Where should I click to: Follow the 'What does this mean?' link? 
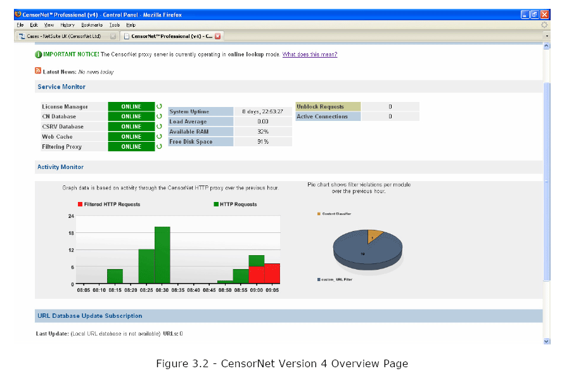[310, 54]
